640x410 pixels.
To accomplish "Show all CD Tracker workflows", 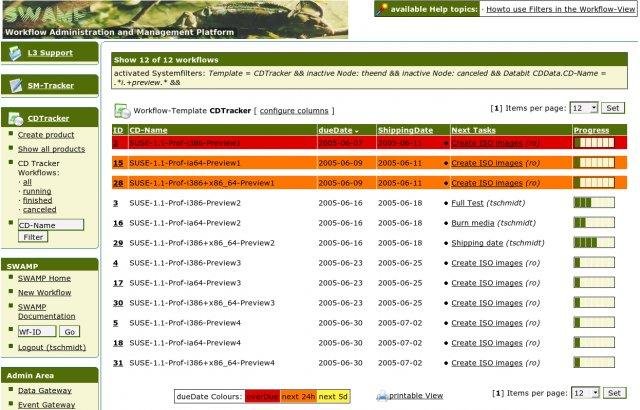I will pyautogui.click(x=27, y=182).
